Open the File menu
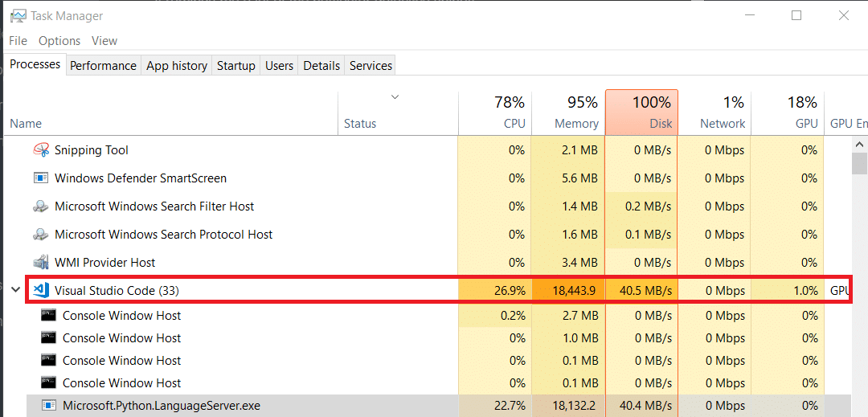Screen dimensions: 868x417 [x=18, y=41]
